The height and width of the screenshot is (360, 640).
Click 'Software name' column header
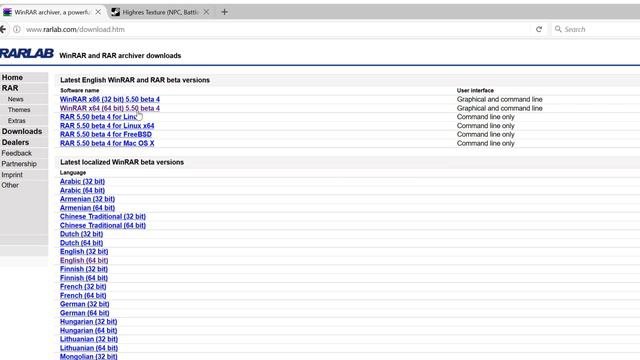coord(80,90)
